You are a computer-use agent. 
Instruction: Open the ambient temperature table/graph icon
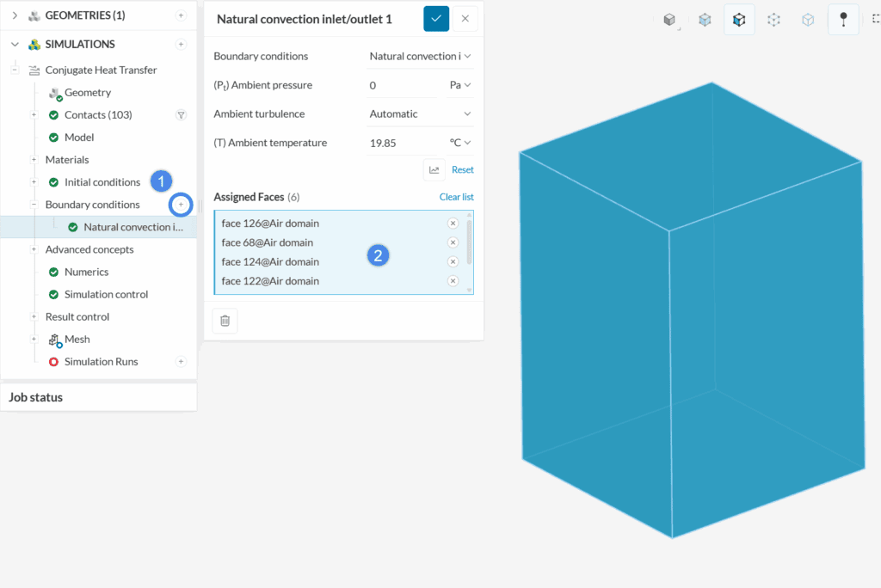point(434,170)
